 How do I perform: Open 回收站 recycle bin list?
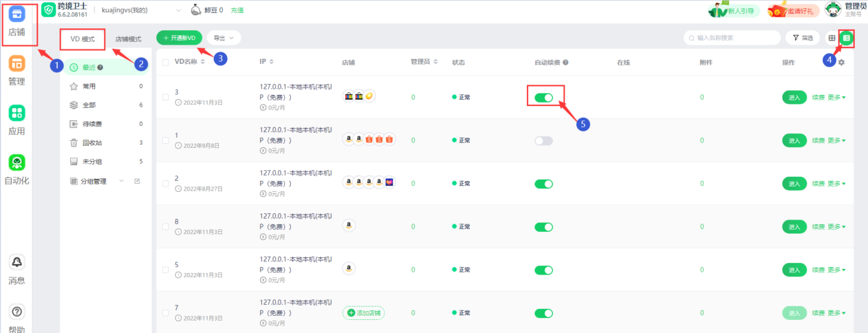pos(107,143)
